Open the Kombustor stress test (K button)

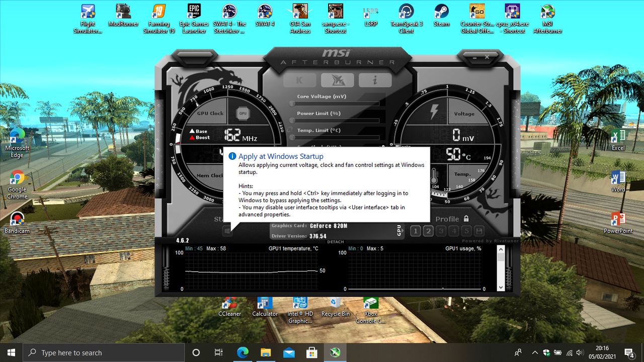(299, 80)
